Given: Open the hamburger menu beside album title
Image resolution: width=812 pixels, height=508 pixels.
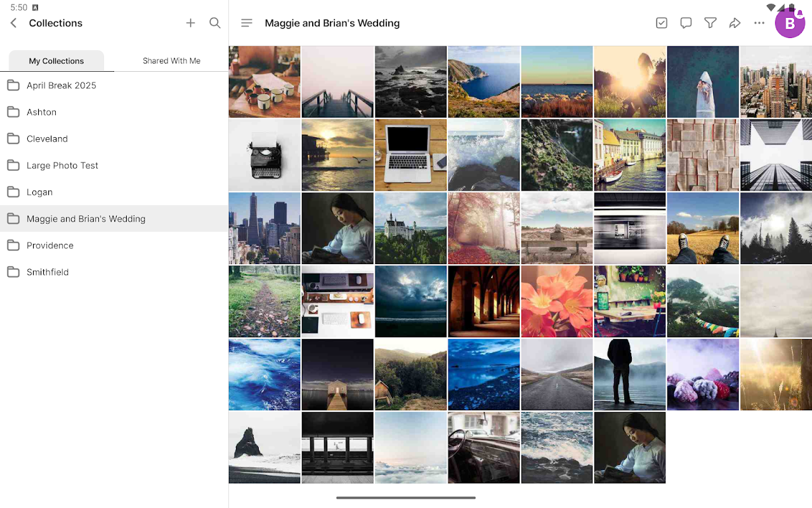Looking at the screenshot, I should tap(247, 23).
